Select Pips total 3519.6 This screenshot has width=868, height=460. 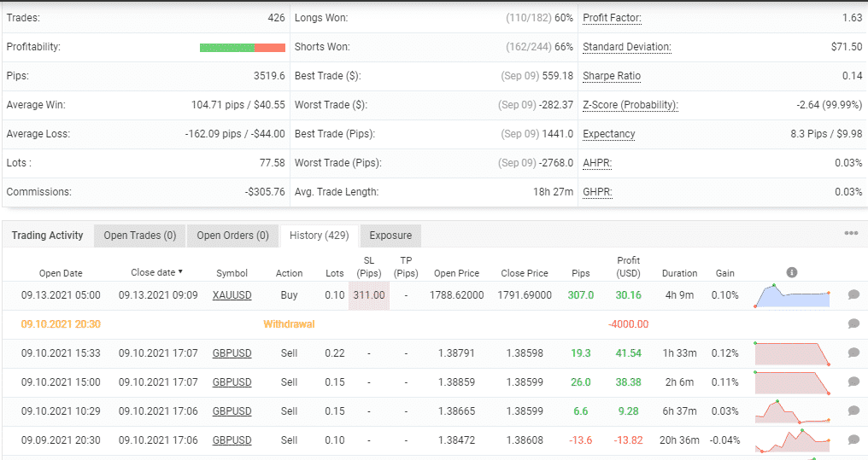pyautogui.click(x=270, y=76)
